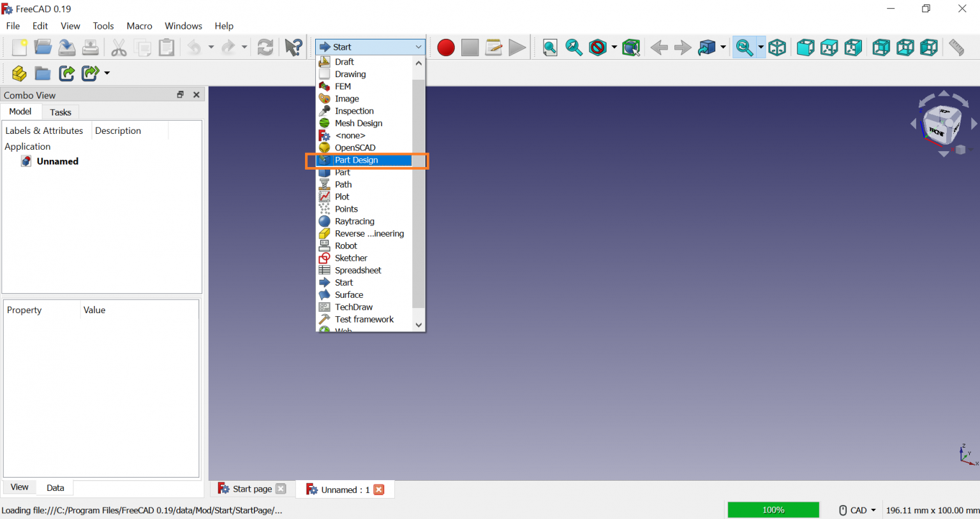Click the Refresh icon in toolbar
Screen dimensions: 980x519
pyautogui.click(x=265, y=48)
